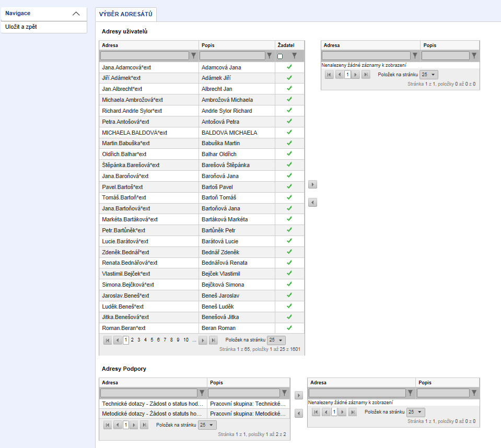The height and width of the screenshot is (448, 501).
Task: Select Metodické dotazy support address row
Action: coord(194,414)
